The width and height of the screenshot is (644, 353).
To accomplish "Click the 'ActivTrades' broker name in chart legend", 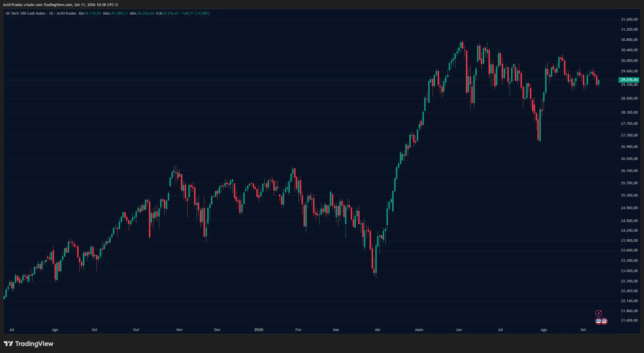I will (x=66, y=13).
